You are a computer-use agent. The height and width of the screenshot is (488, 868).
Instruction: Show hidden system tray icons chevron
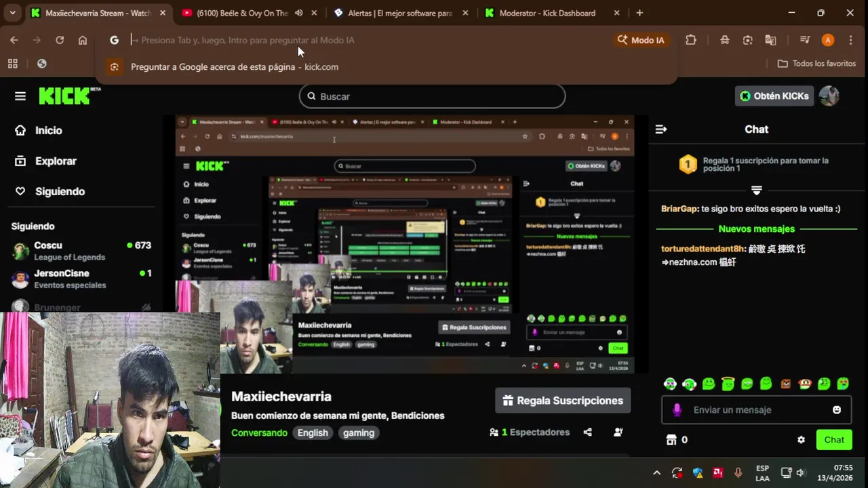tap(656, 473)
